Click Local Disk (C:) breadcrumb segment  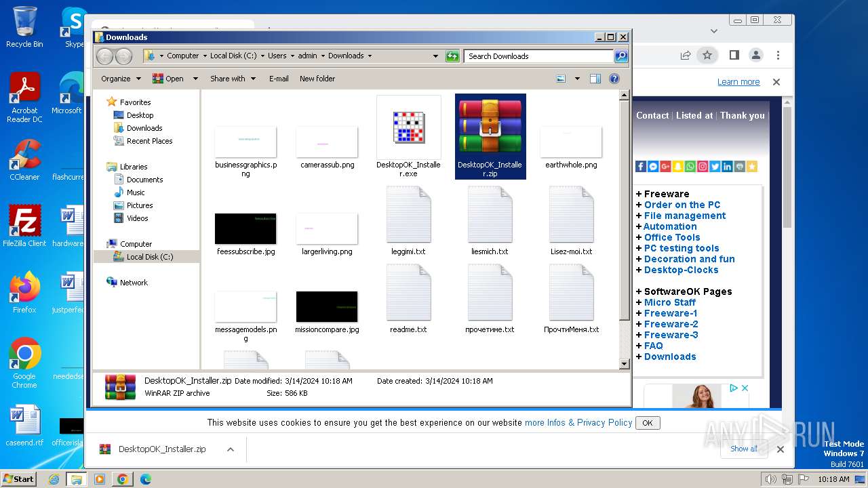(x=233, y=56)
